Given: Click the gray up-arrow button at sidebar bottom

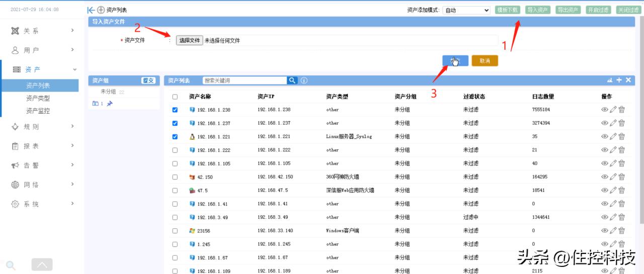Looking at the screenshot, I should tap(42, 264).
